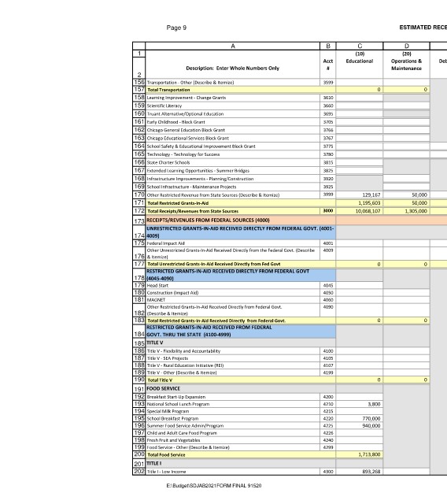Click the 'Federal Impact Aid' cell
Image resolution: width=447 pixels, height=504 pixels.
click(x=233, y=243)
